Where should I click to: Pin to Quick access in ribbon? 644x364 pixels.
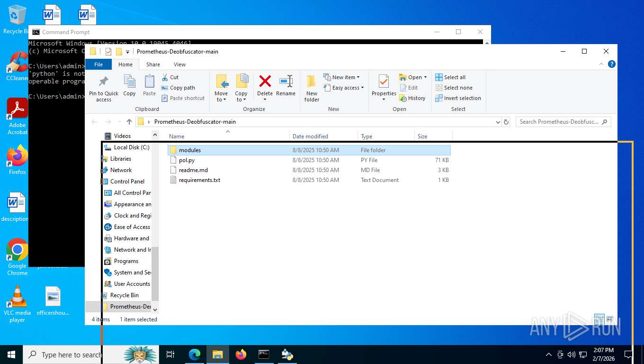tap(104, 89)
